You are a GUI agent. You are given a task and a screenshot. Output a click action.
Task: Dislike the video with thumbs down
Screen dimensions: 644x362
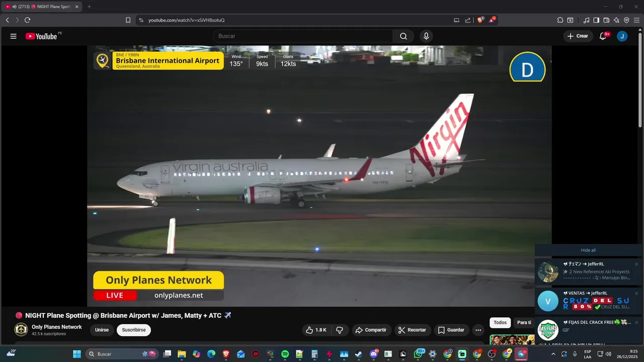(x=340, y=330)
